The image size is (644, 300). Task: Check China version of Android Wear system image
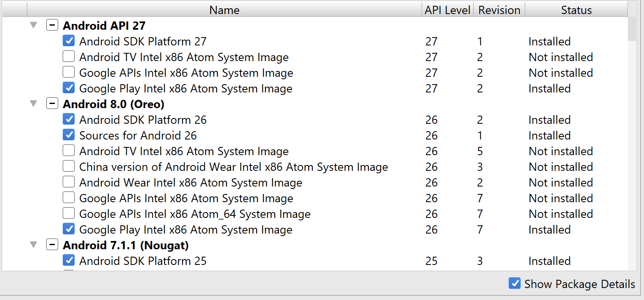pyautogui.click(x=68, y=166)
